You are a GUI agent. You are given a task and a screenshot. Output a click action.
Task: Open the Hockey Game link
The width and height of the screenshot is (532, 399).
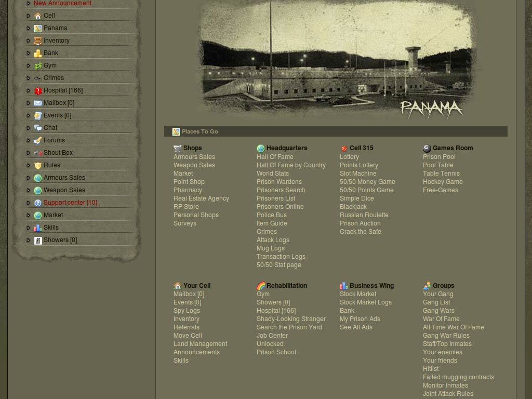tap(443, 182)
